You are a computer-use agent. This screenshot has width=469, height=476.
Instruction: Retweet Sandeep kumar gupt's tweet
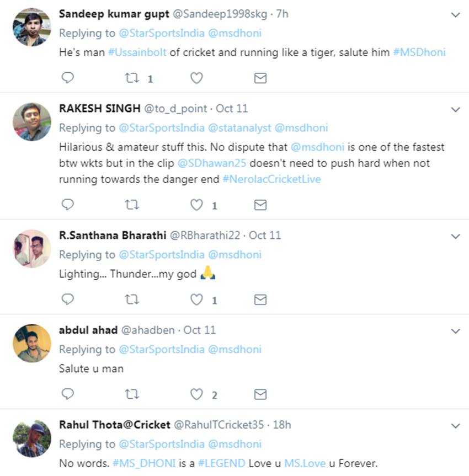132,78
